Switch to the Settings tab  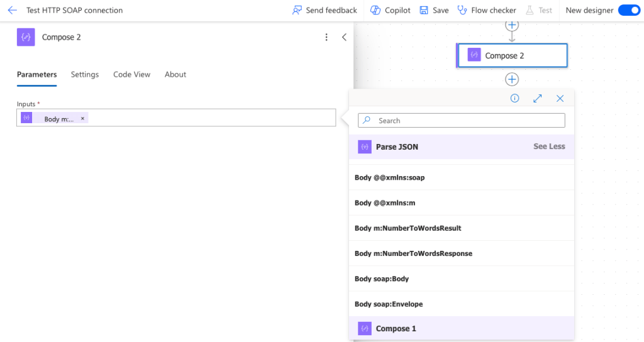click(84, 74)
